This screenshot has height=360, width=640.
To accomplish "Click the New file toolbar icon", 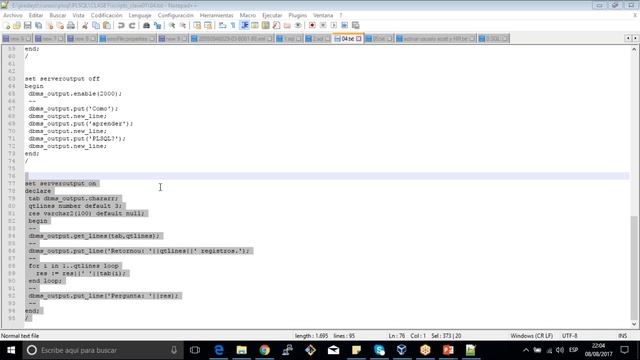I will pos(7,25).
